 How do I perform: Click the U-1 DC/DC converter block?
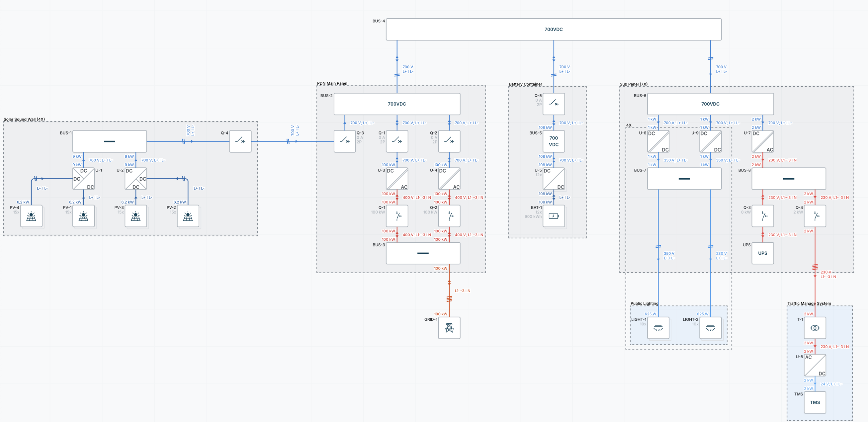[x=83, y=179]
